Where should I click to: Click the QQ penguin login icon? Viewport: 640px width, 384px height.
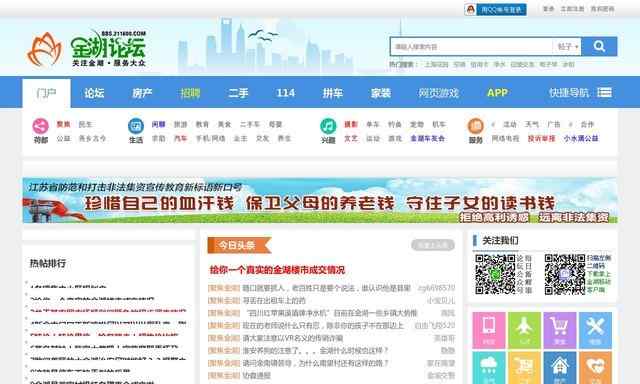[x=471, y=9]
